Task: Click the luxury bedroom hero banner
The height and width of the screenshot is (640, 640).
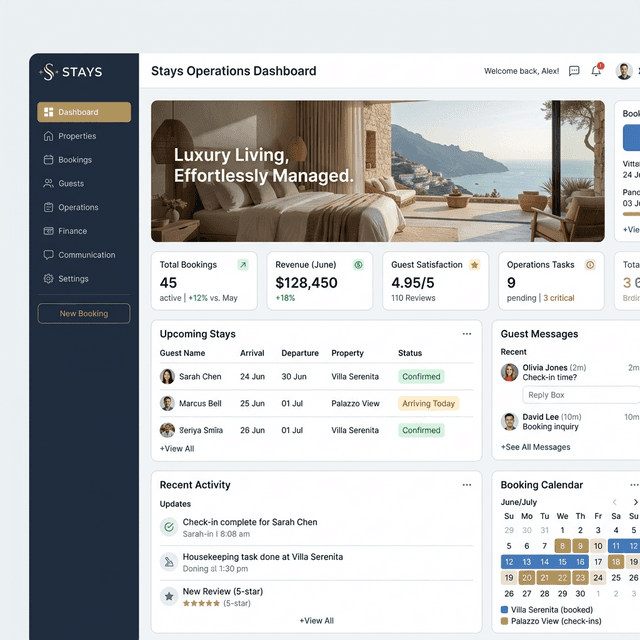Action: click(x=378, y=171)
